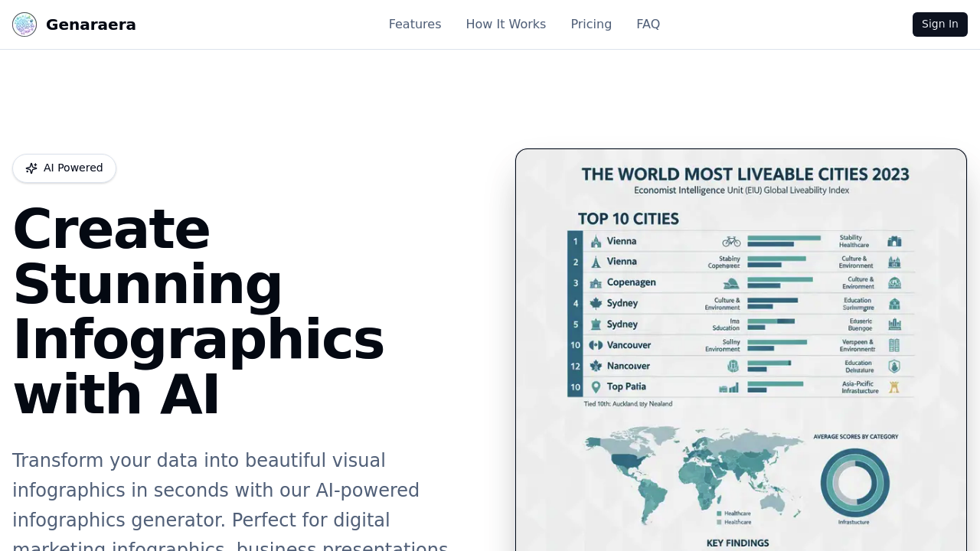The height and width of the screenshot is (551, 980).
Task: Click the infographic title about Liveable Cities 2023
Action: [745, 174]
